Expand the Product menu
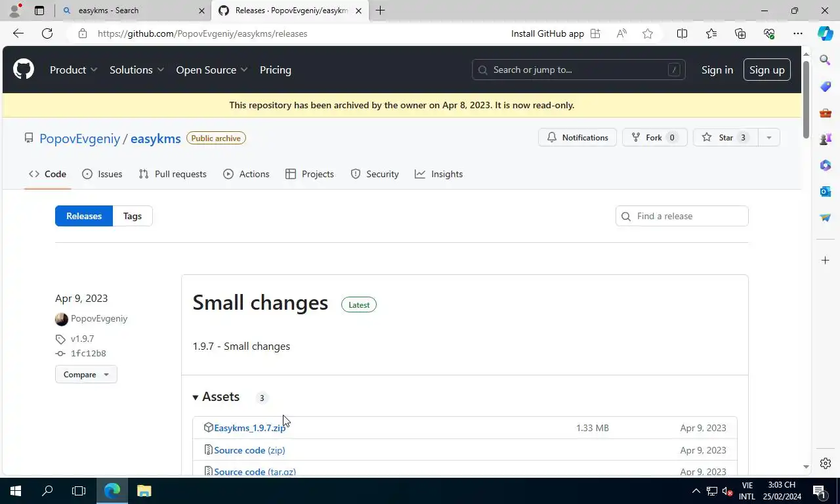840x504 pixels. (x=73, y=70)
